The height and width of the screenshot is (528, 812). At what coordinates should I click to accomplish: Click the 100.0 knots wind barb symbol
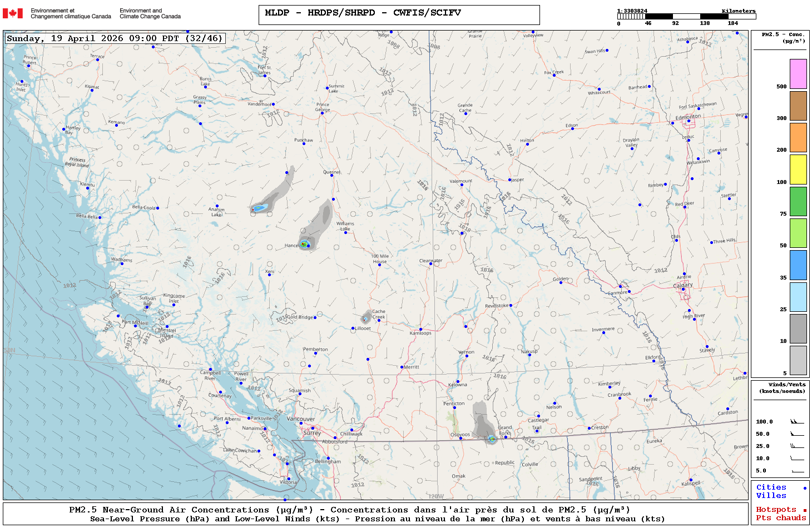coord(797,422)
